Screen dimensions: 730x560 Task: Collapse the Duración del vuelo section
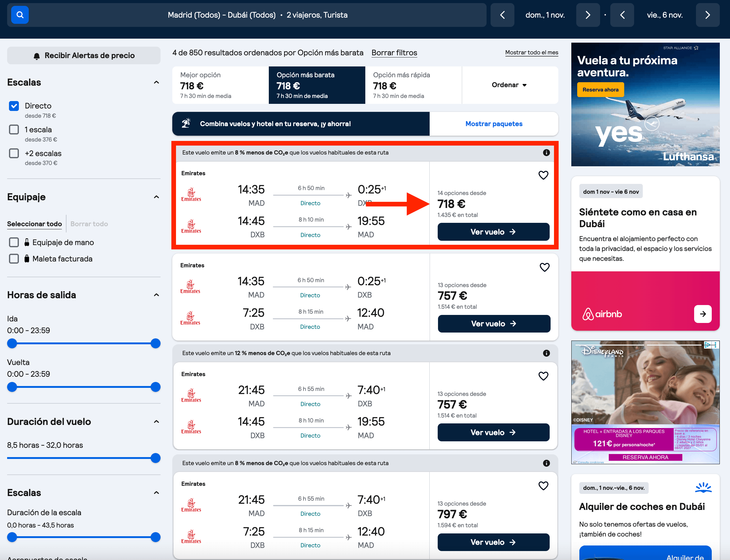(156, 422)
